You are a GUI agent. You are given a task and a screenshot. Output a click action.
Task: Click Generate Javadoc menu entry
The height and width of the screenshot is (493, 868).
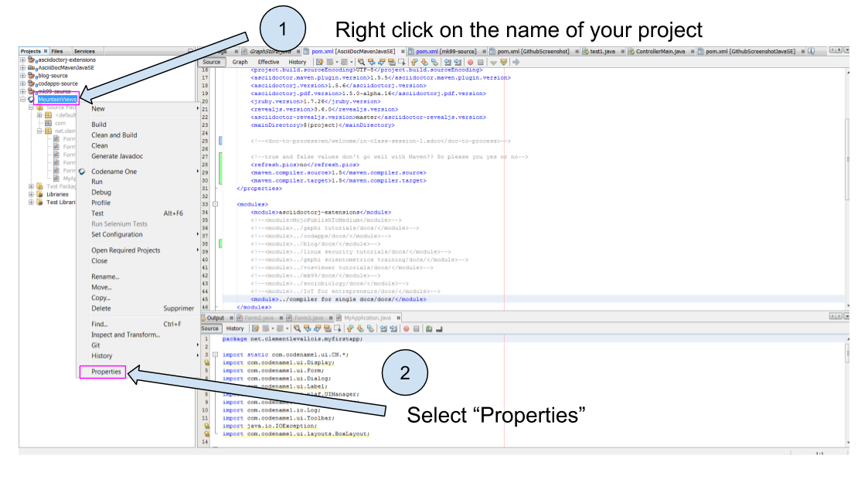(117, 156)
